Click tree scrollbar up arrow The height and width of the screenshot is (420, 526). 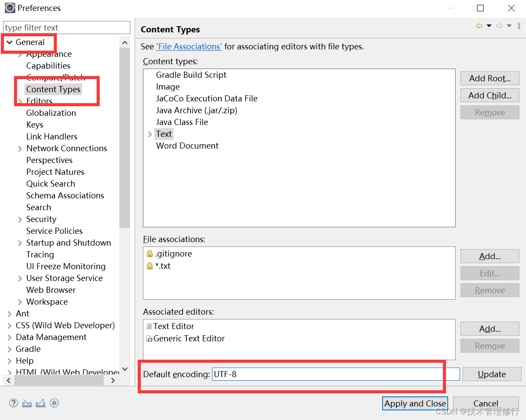pos(125,42)
